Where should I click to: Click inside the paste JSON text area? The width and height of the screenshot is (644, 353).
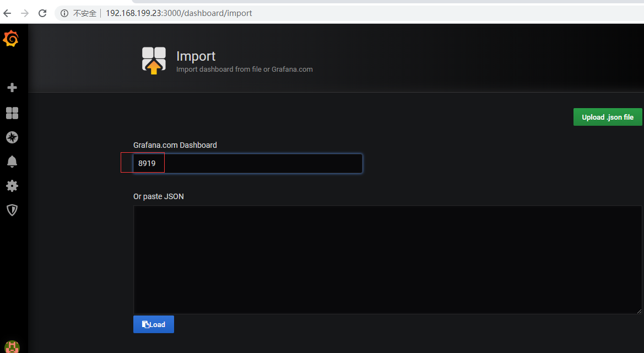[x=387, y=260]
